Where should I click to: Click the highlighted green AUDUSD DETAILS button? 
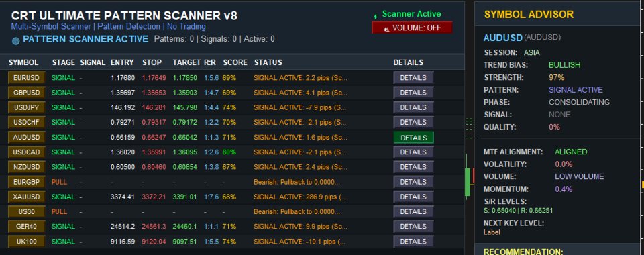click(x=413, y=138)
